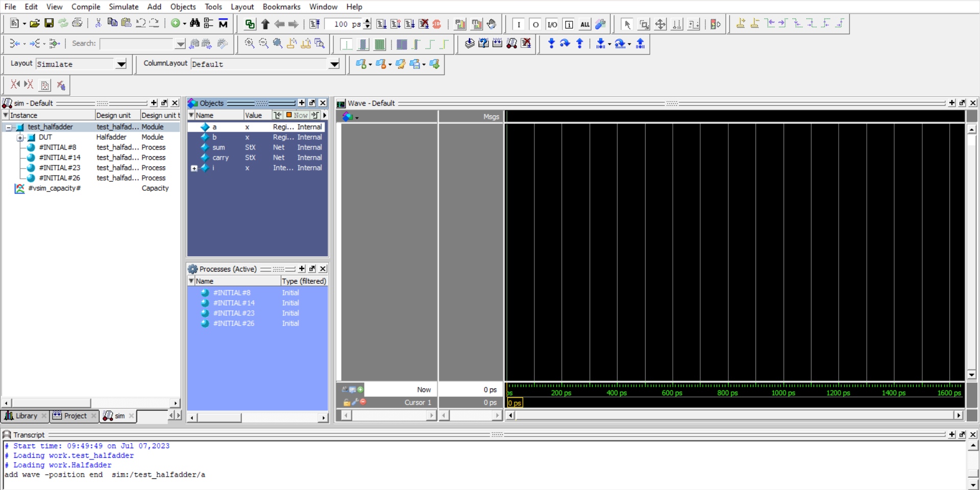Toggle the O output signal filter
Viewport: 980px width, 490px height.
[536, 24]
